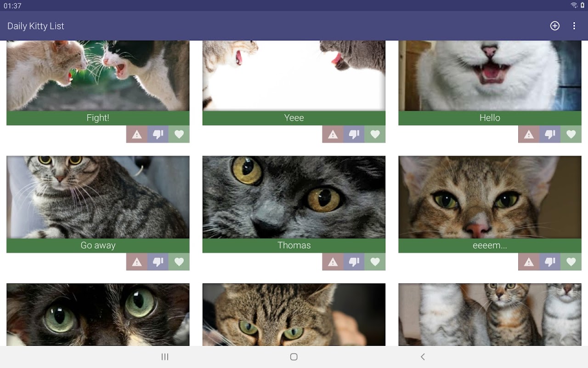The width and height of the screenshot is (588, 368).
Task: Like the Thomas kitty picture
Action: click(375, 262)
